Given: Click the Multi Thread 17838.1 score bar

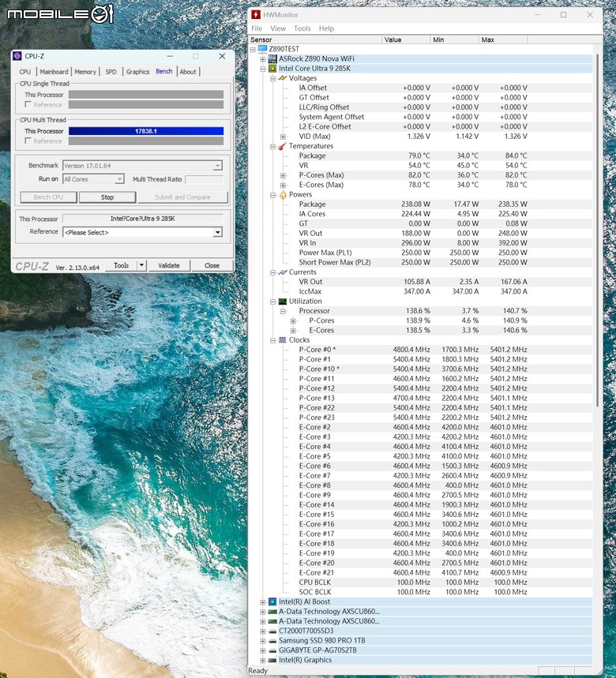Looking at the screenshot, I should (x=146, y=131).
